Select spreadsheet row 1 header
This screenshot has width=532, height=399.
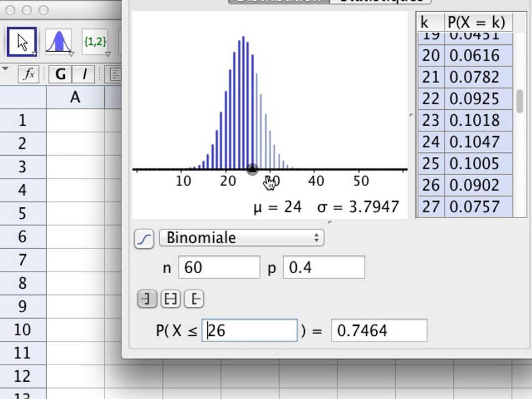click(23, 120)
